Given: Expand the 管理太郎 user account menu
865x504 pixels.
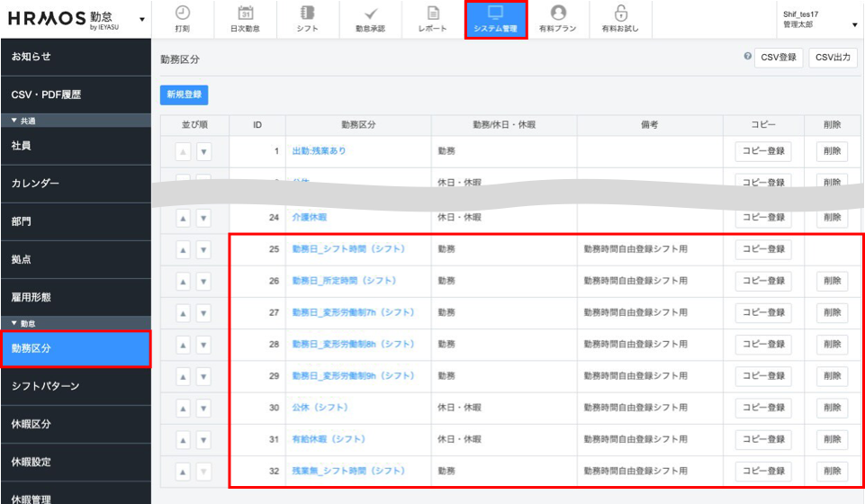Looking at the screenshot, I should [853, 25].
